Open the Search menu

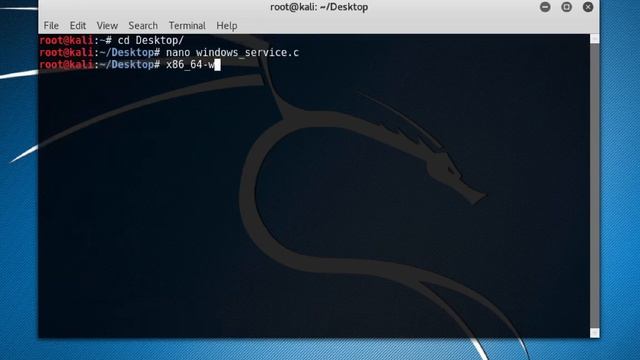click(143, 25)
